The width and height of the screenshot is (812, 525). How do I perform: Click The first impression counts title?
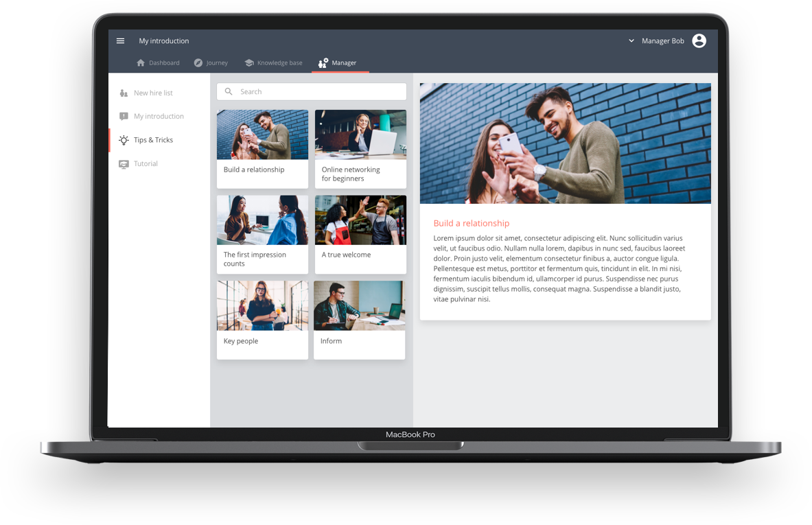tap(255, 259)
